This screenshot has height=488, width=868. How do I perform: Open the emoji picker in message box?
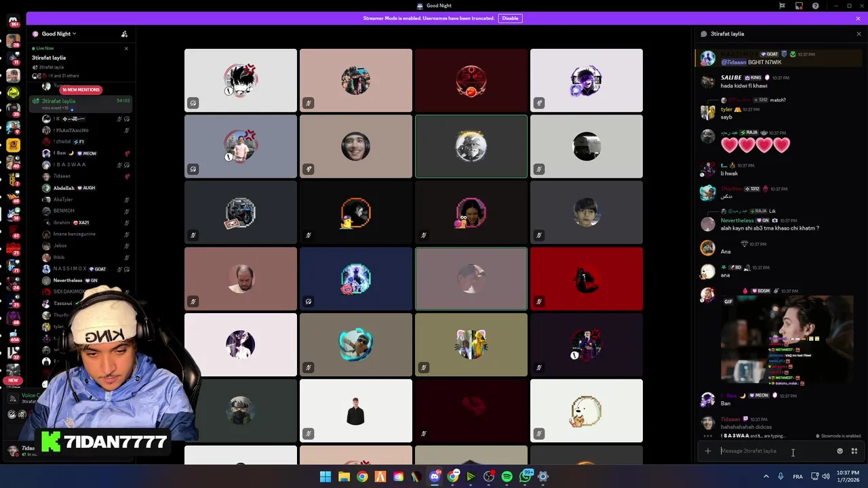pyautogui.click(x=840, y=451)
